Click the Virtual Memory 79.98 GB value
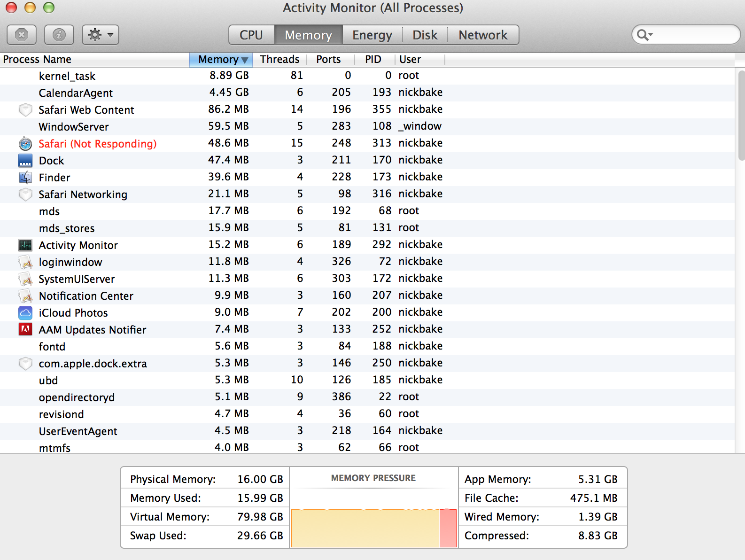This screenshot has width=745, height=560. pos(260,517)
